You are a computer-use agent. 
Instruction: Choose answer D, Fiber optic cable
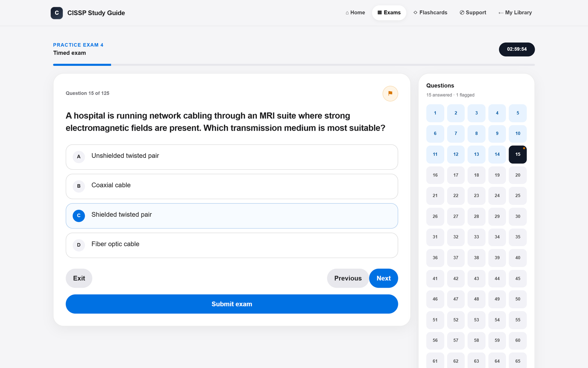point(232,245)
